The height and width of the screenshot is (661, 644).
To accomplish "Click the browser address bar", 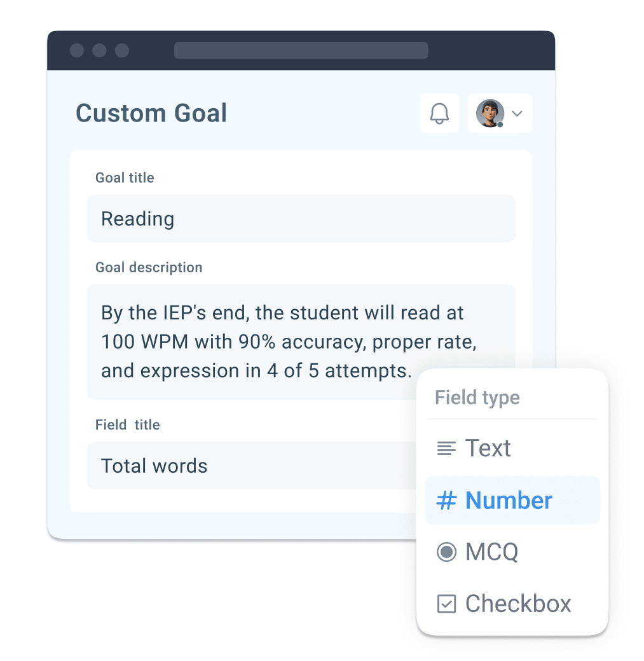I will click(301, 50).
